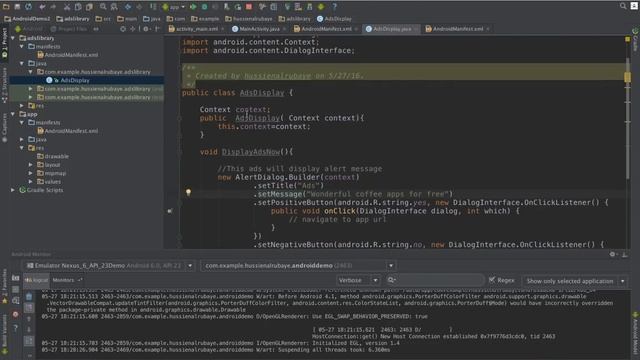Click the Android Monitor question mark icon
Image resolution: width=640 pixels, height=360 pixels.
[x=16, y=328]
